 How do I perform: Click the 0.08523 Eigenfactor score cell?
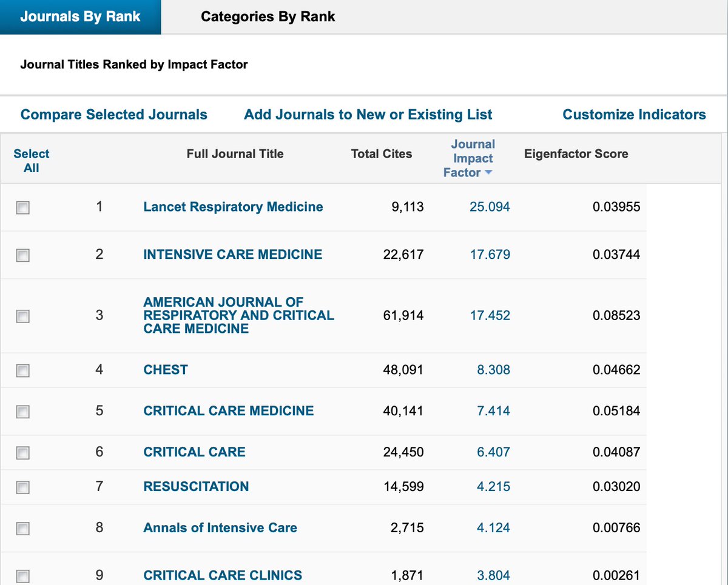pos(616,315)
